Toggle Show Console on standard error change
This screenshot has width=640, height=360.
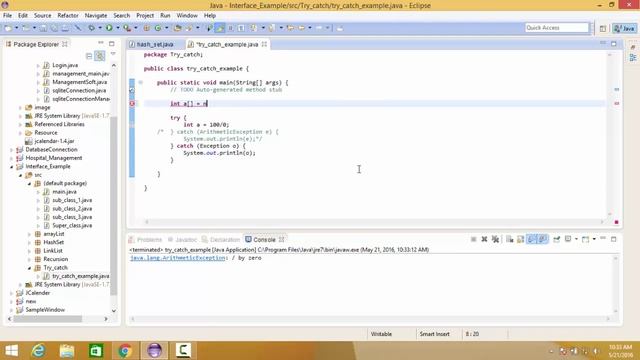[x=542, y=239]
